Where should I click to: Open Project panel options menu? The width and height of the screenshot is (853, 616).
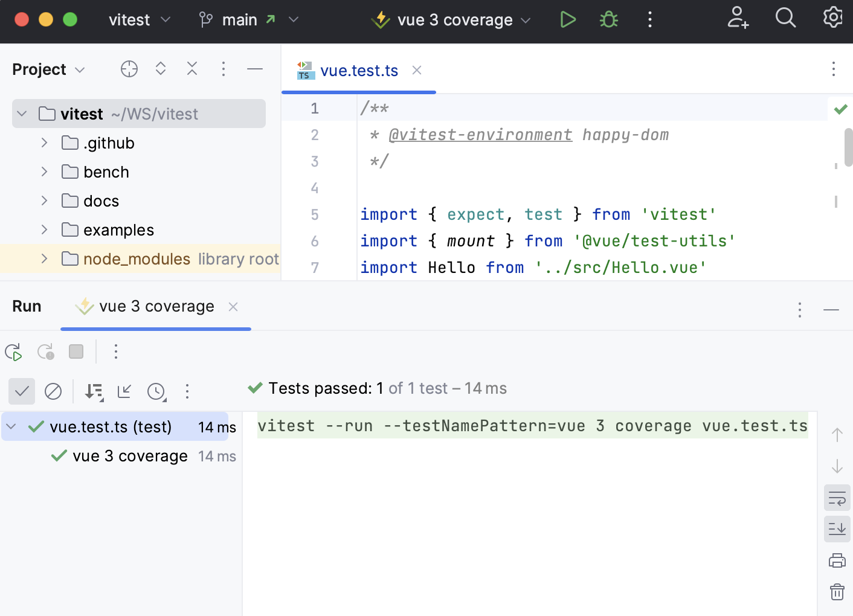[x=224, y=69]
